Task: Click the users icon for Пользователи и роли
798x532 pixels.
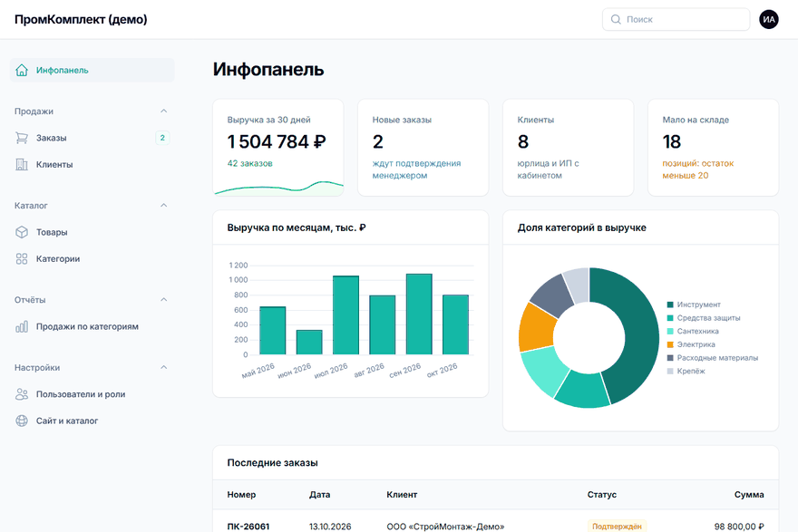Action: [x=22, y=394]
